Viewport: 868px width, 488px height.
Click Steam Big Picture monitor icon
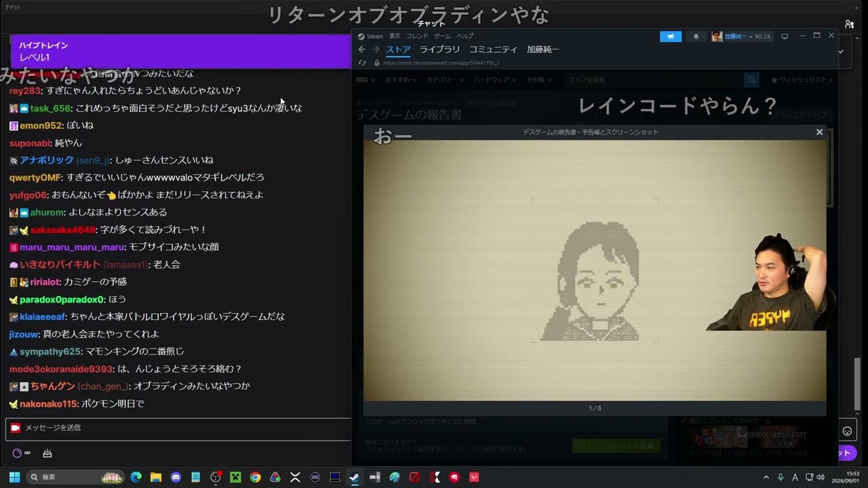(785, 37)
